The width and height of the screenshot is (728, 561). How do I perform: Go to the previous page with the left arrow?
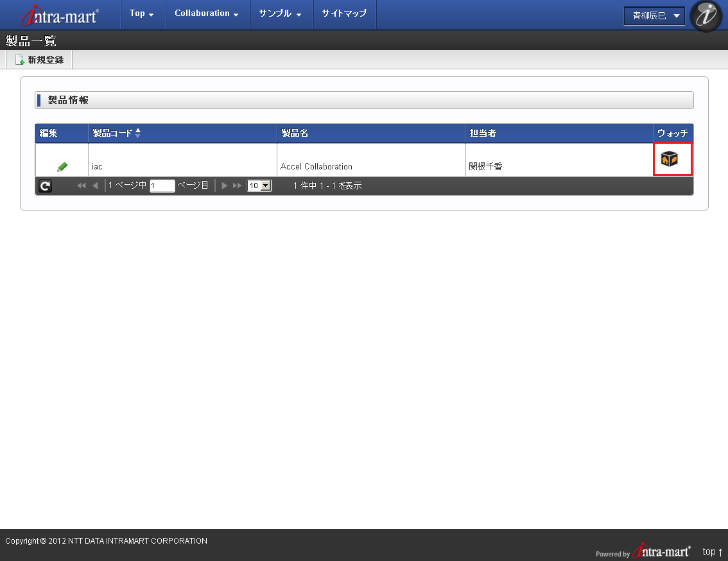[95, 186]
